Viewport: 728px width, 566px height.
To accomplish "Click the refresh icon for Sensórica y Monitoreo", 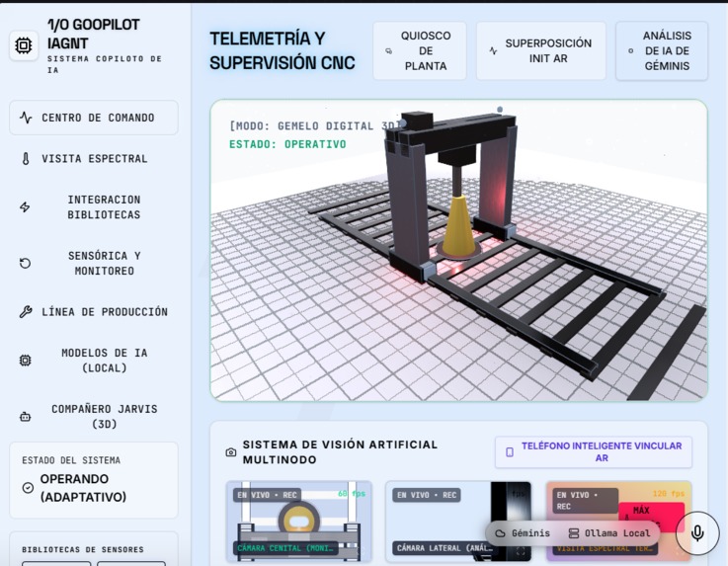I will (25, 264).
